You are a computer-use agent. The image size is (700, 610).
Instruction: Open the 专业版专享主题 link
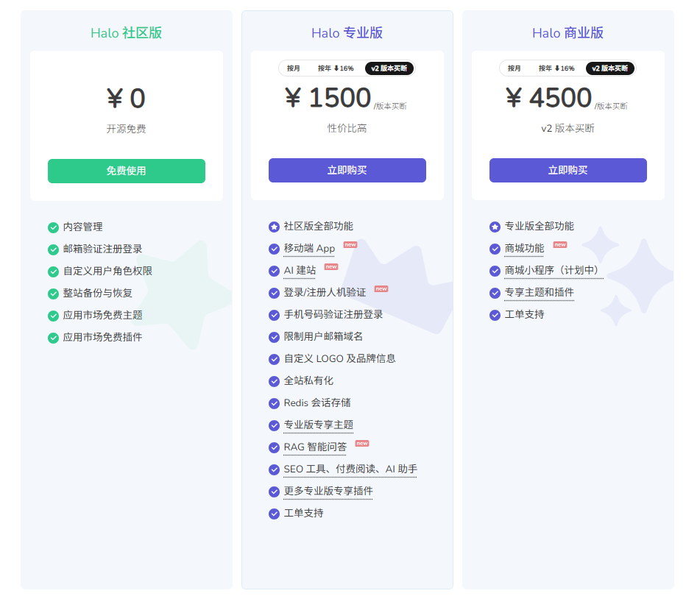coord(318,425)
